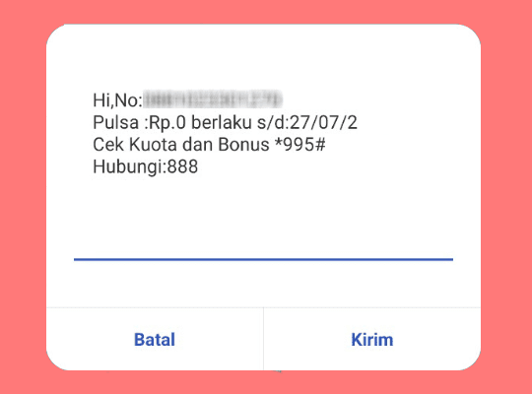Click the "Hi,No:" label text
532x394 pixels.
click(x=118, y=100)
